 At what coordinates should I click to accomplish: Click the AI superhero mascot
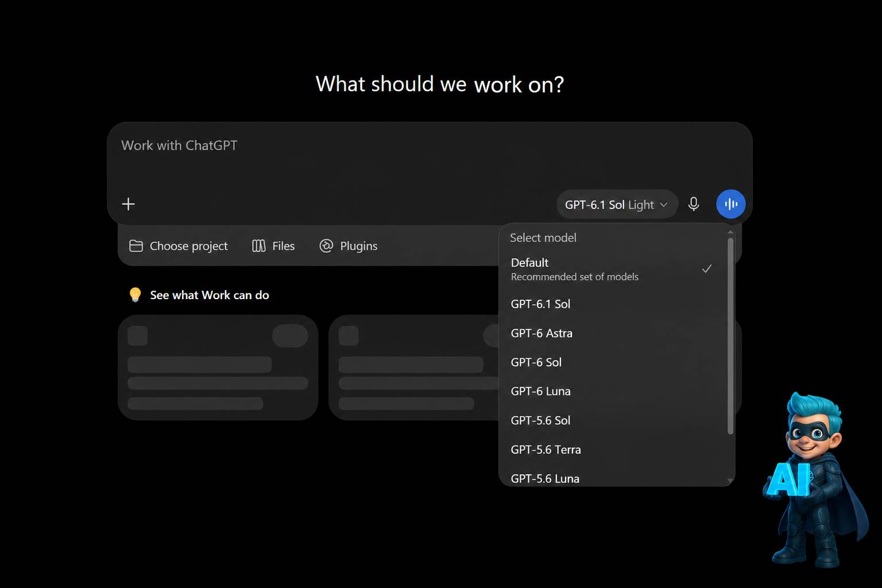(815, 479)
